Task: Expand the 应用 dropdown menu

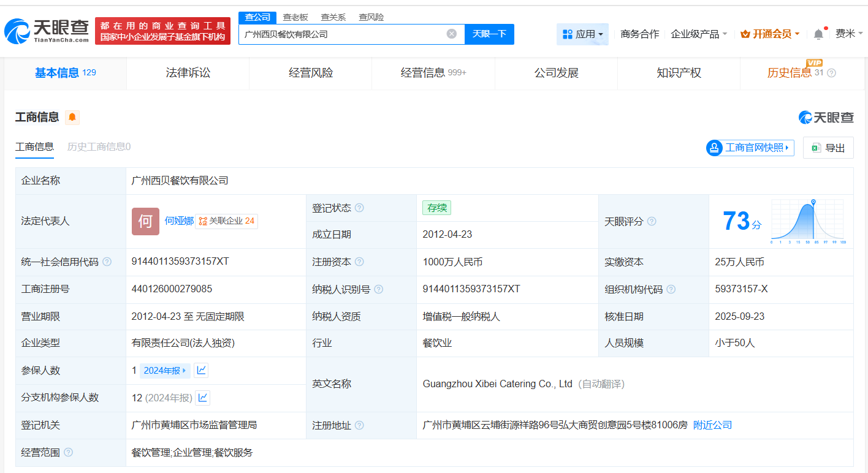Action: pyautogui.click(x=582, y=34)
